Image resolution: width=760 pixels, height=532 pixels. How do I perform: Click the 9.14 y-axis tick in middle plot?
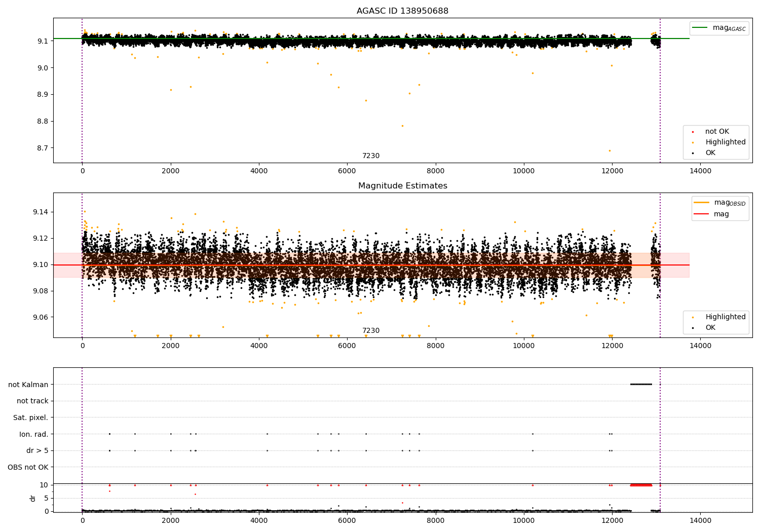coord(41,212)
